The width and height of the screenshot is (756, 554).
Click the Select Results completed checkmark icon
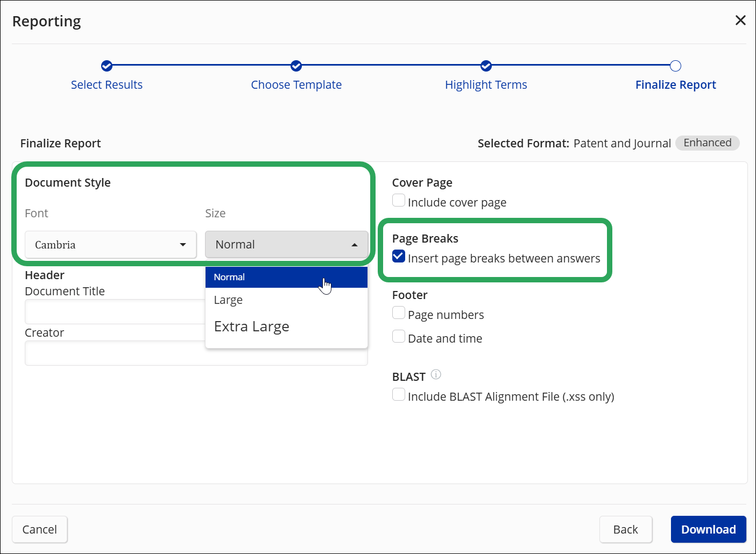pyautogui.click(x=107, y=66)
